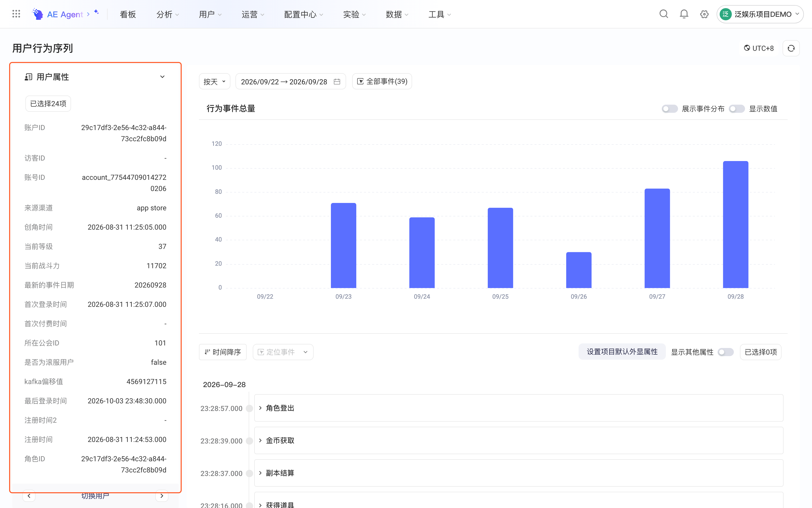This screenshot has height=508, width=812.
Task: Open the 工具 menu
Action: [x=440, y=14]
